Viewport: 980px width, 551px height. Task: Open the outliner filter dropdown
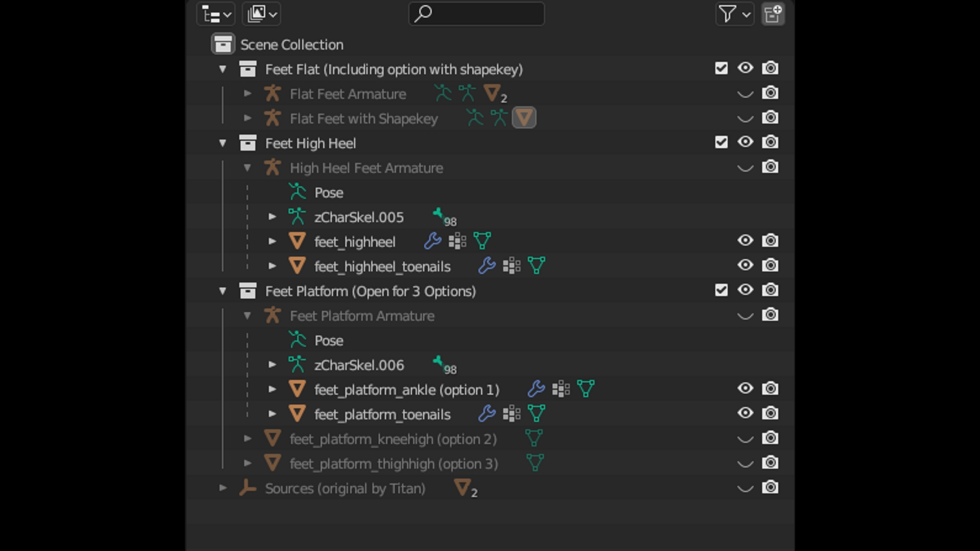pos(734,14)
